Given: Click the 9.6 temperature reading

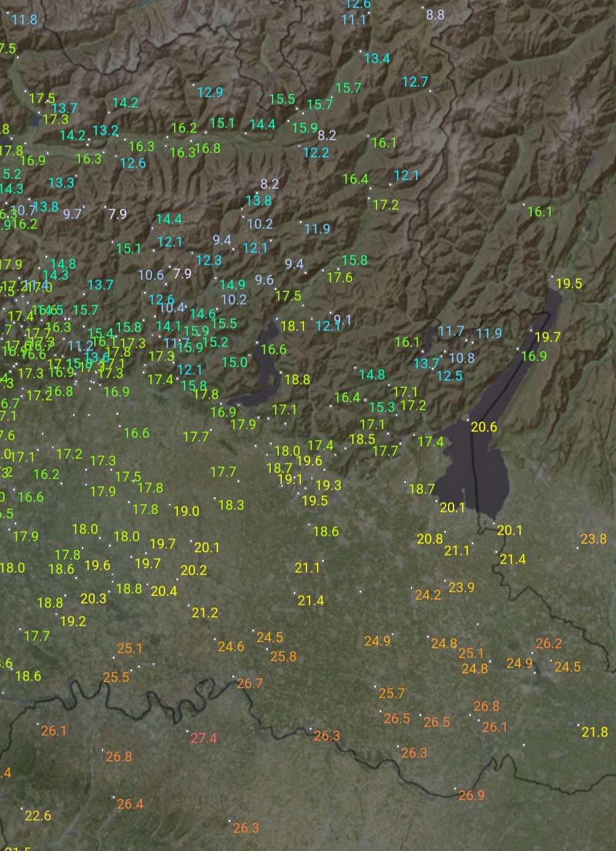Looking at the screenshot, I should click(264, 280).
